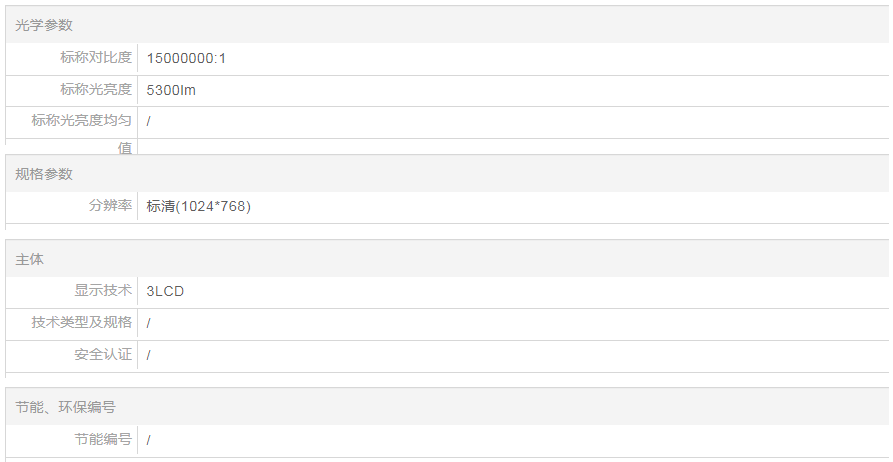The height and width of the screenshot is (462, 893).
Task: Click the 光学参数 section header
Action: [x=44, y=25]
